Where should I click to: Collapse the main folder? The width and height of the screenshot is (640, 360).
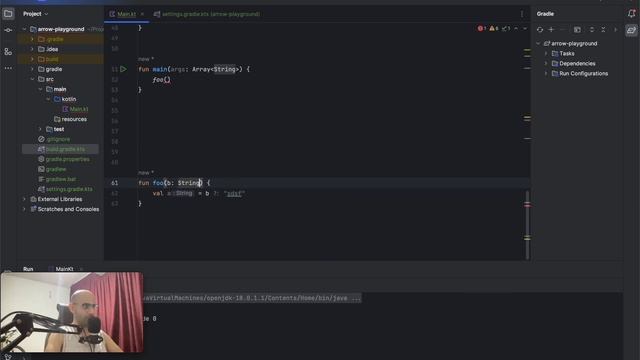(40, 89)
